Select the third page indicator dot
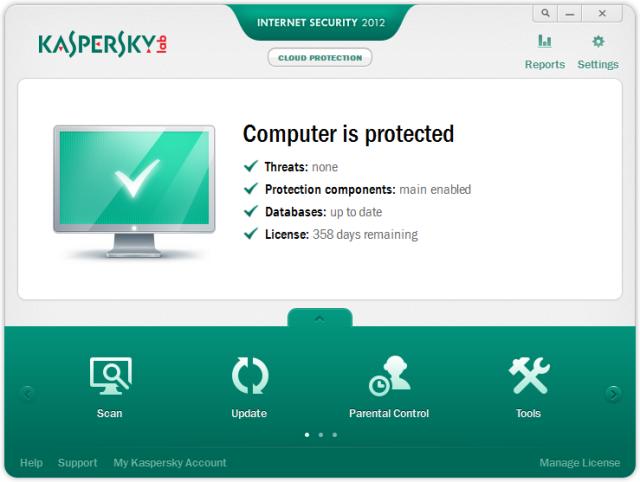 (x=335, y=435)
